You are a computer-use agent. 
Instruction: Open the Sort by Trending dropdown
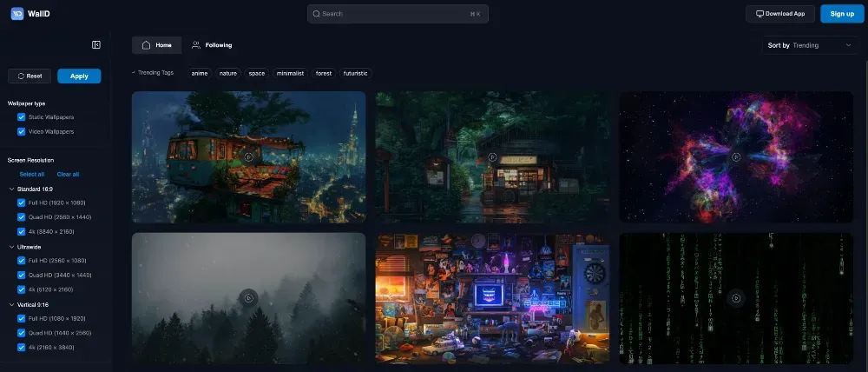pos(809,45)
